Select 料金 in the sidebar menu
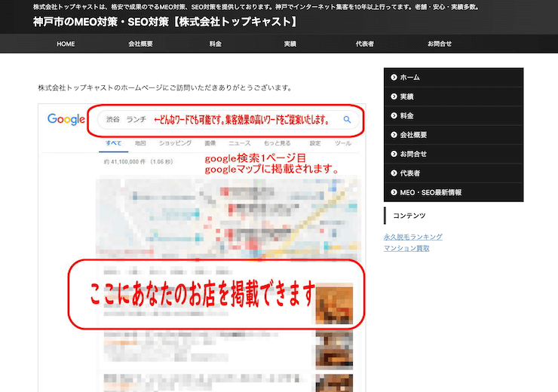 point(453,115)
